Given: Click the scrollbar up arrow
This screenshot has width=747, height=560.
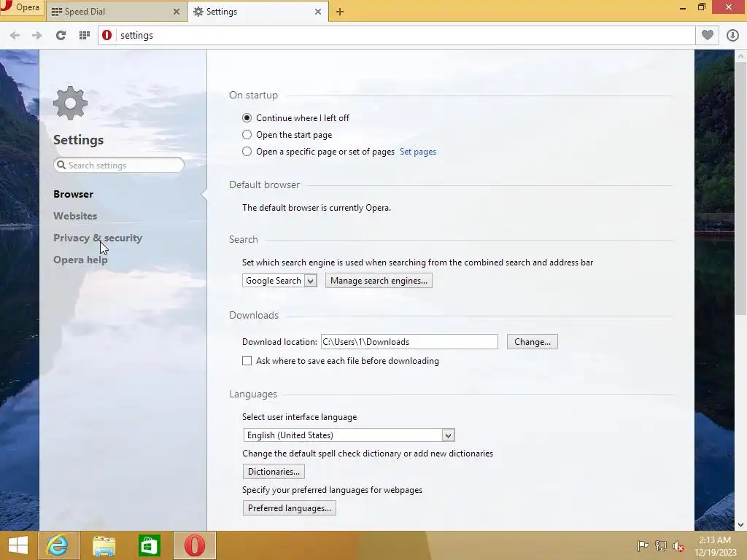Looking at the screenshot, I should 740,55.
